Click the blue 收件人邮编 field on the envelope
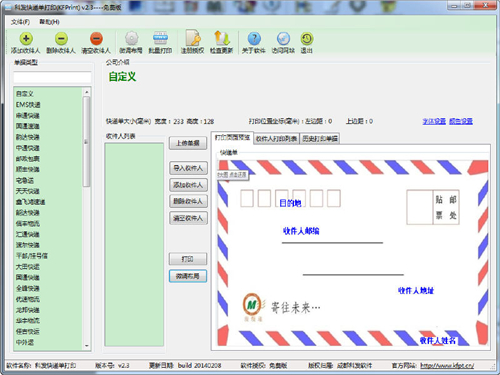500x375 pixels. click(x=301, y=231)
